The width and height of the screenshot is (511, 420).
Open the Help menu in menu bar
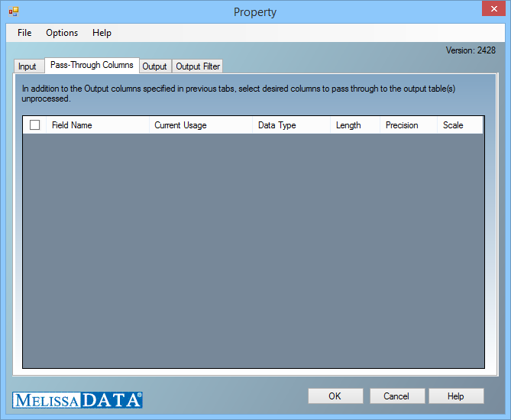pos(102,33)
